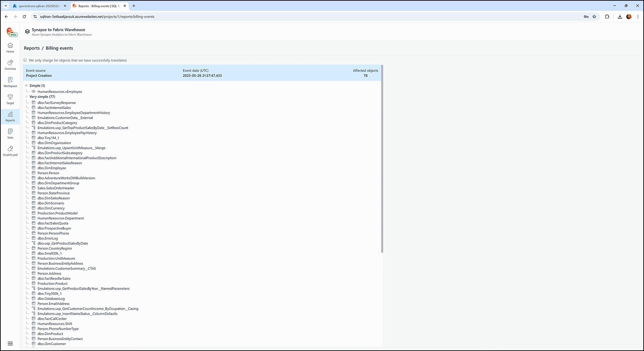This screenshot has height=351, width=644.
Task: Switch to the spectralcore.sqltran browser tab
Action: pyautogui.click(x=38, y=6)
